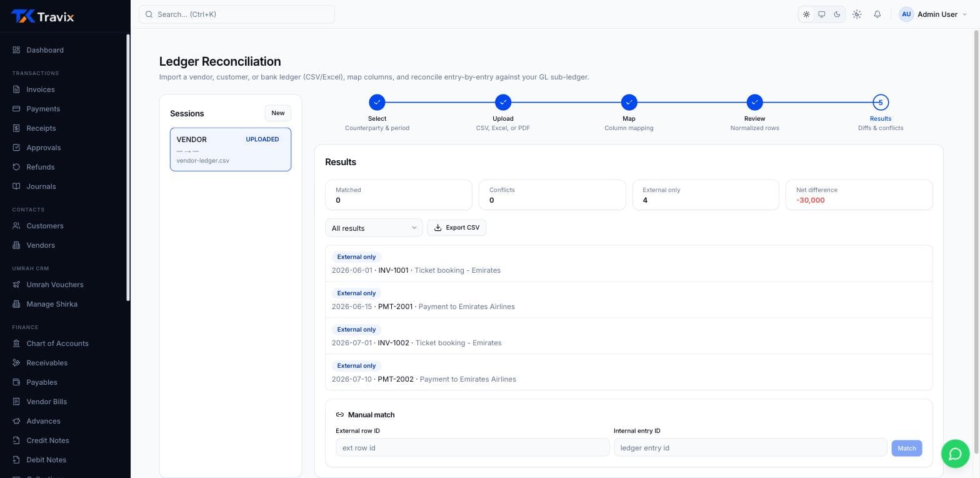Go to the Select step circle
The width and height of the screenshot is (980, 478).
(x=377, y=102)
